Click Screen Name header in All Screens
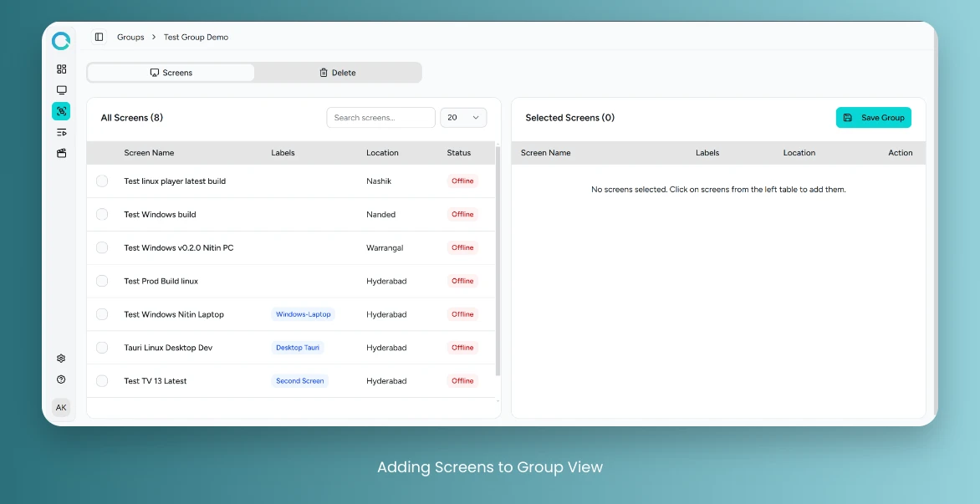Viewport: 980px width, 504px height. point(149,153)
